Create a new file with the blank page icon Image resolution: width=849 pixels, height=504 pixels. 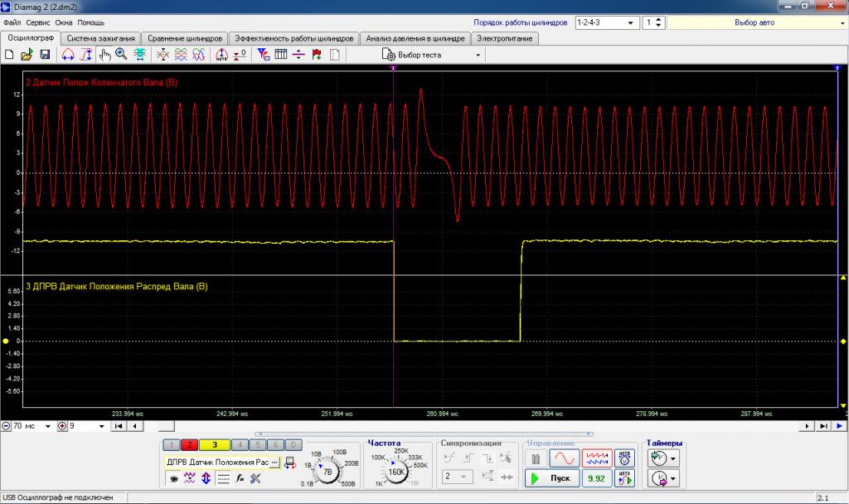coord(9,55)
